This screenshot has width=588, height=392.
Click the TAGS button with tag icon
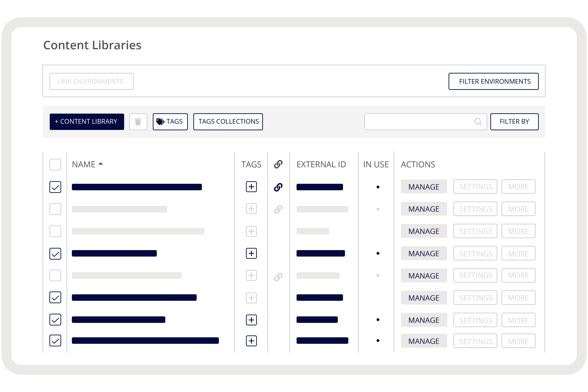point(170,122)
